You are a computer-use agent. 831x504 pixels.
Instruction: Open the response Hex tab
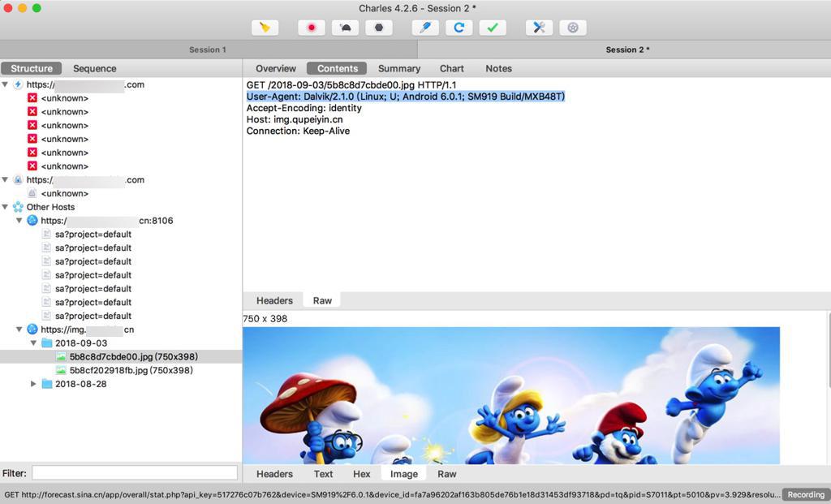tap(362, 474)
